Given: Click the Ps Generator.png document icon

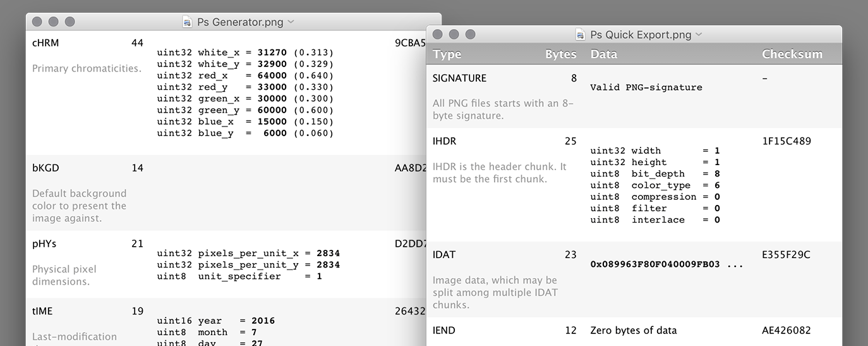Looking at the screenshot, I should [187, 22].
